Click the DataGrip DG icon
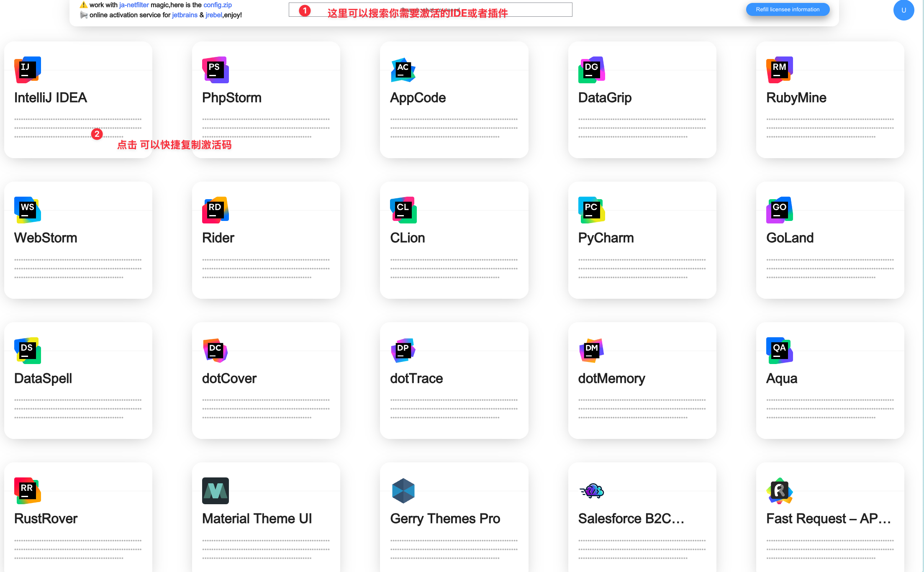 point(591,70)
